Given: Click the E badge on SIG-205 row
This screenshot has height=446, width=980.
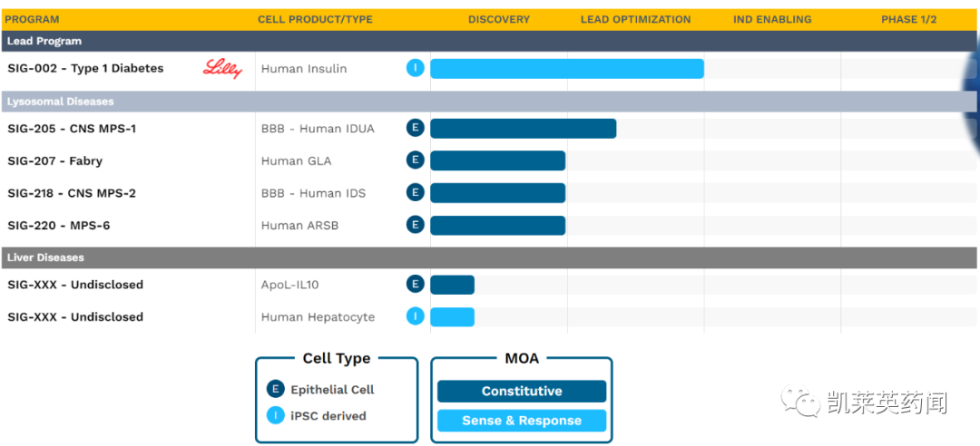Looking at the screenshot, I should click(x=415, y=128).
